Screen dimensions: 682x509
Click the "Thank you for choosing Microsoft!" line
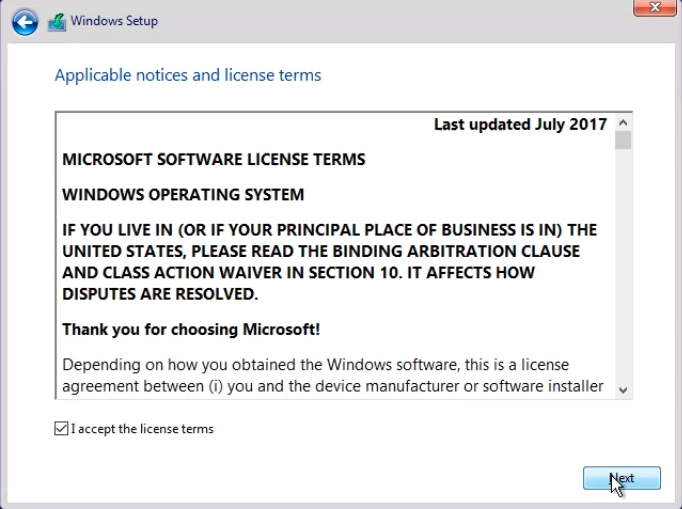click(x=191, y=329)
